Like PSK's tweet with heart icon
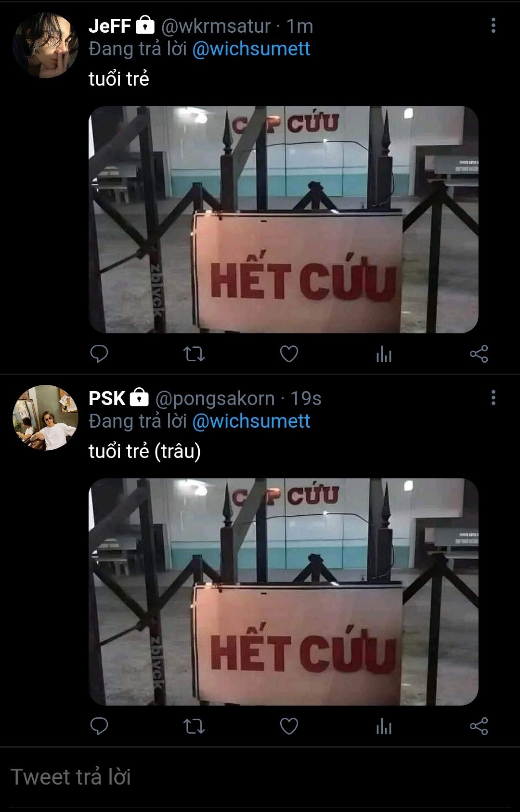Image resolution: width=520 pixels, height=812 pixels. (289, 726)
